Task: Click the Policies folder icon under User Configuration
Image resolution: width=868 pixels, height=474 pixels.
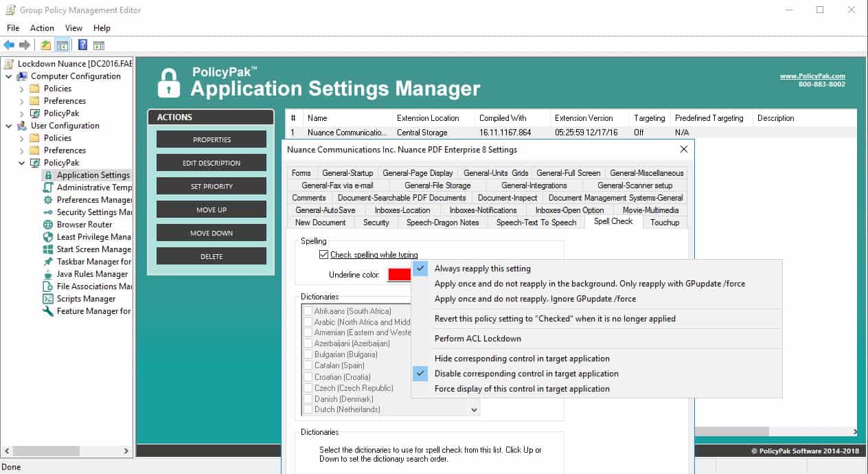Action: click(x=35, y=138)
